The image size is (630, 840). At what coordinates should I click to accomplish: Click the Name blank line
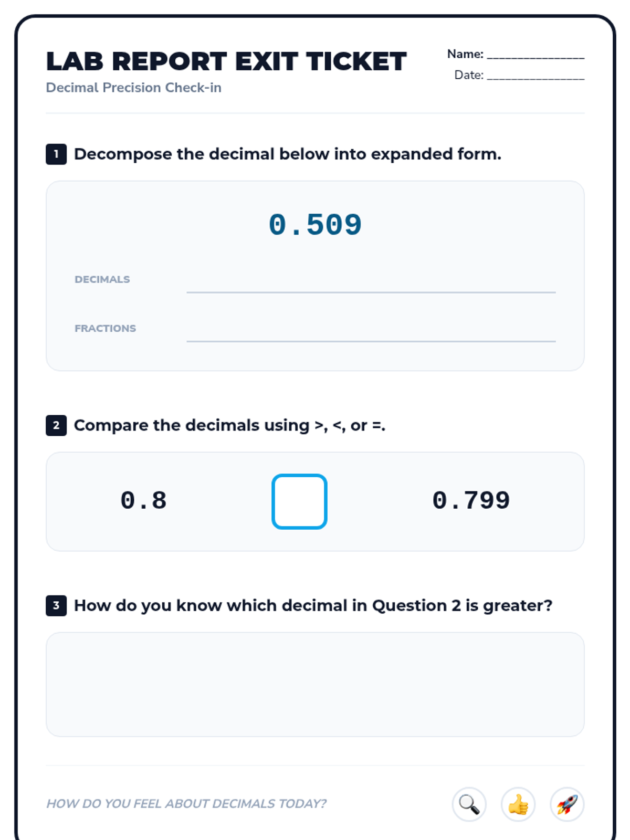pos(535,55)
